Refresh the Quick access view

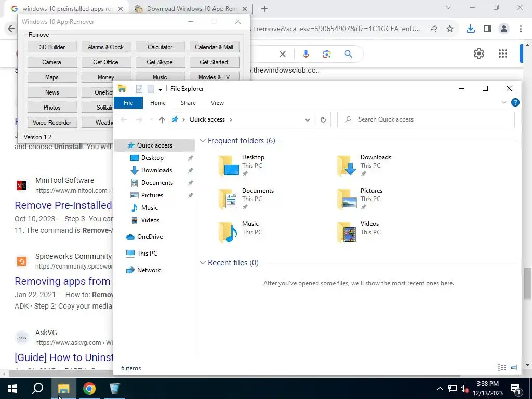(323, 120)
